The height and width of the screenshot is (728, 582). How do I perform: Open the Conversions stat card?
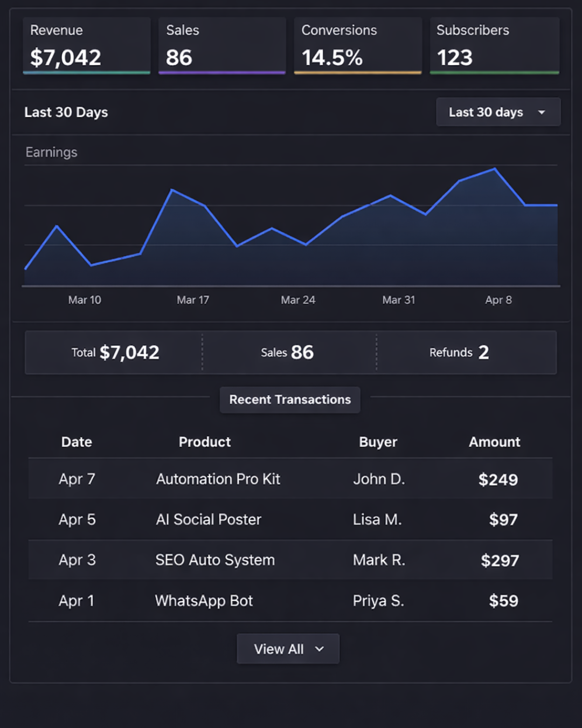pos(357,46)
